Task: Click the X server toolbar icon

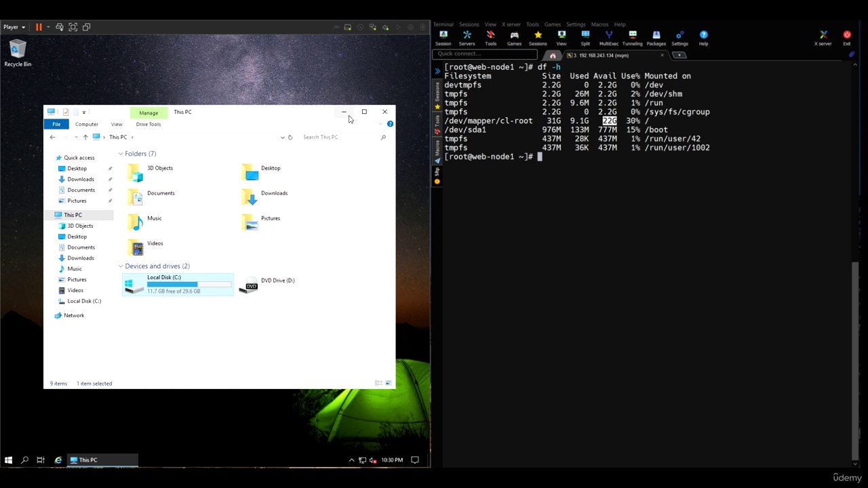Action: [x=823, y=38]
